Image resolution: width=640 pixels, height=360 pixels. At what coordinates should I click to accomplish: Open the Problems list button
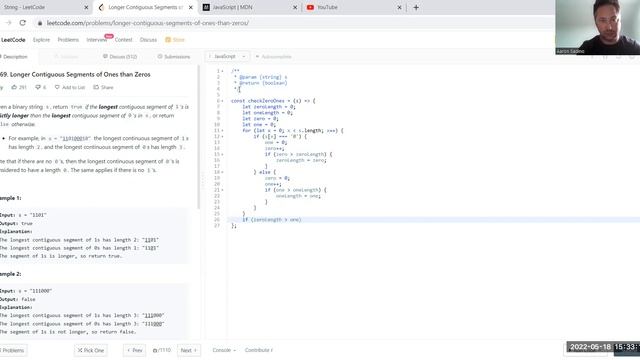13,350
